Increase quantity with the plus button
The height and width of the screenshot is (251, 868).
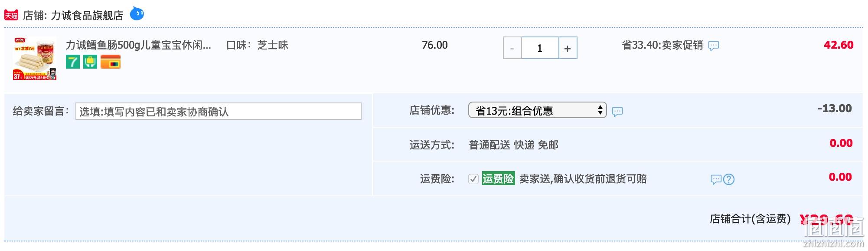568,48
